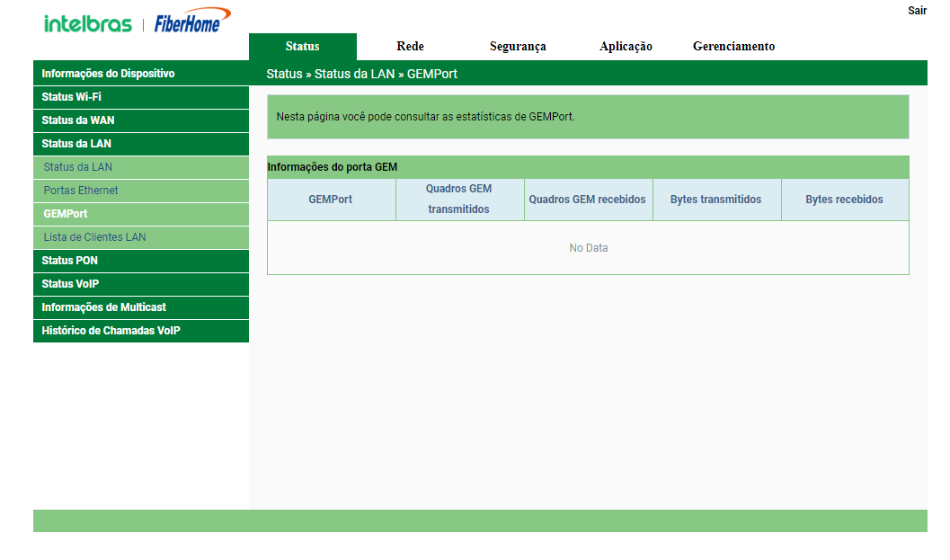This screenshot has height=560, width=950.
Task: Click the GEMPort statistics description text
Action: coord(425,116)
